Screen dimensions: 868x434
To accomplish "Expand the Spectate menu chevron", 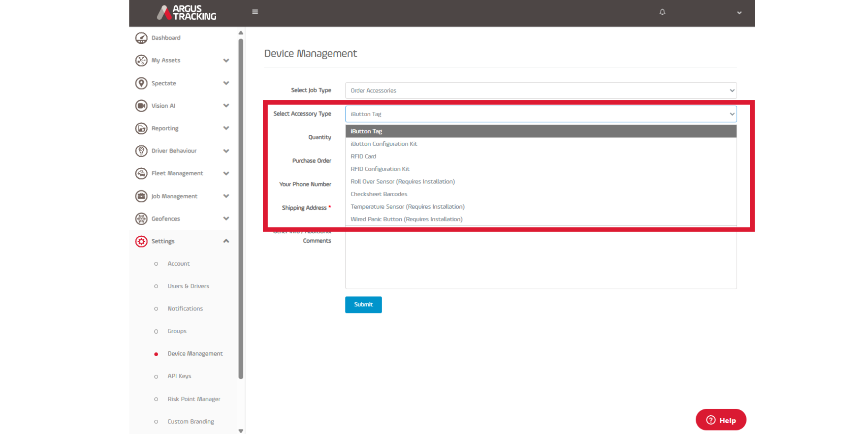I will [226, 83].
